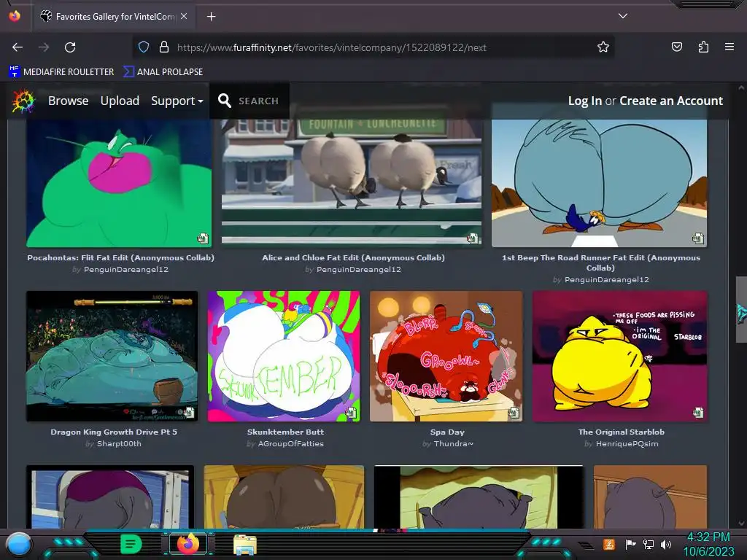Click the Dragon King Growth Drive Pt 5 title
Viewport: 747px width, 560px height.
pyautogui.click(x=114, y=432)
